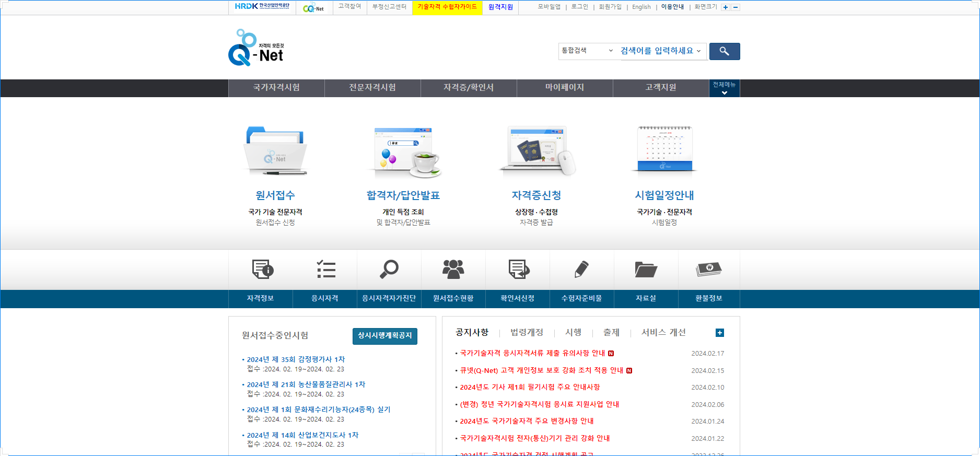Open 기술자격 수험자가이드 yellow link

tap(447, 7)
